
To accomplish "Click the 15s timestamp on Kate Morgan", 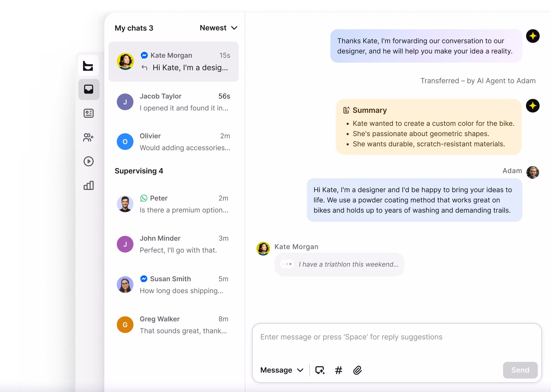I will tap(225, 55).
